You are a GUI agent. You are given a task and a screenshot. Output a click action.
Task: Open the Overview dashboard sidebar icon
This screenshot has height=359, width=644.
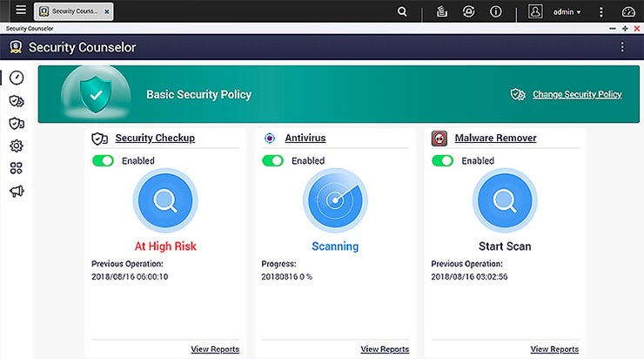(x=16, y=78)
